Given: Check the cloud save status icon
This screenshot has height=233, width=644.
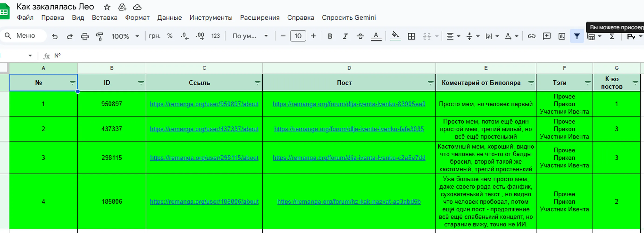Looking at the screenshot, I should click(x=137, y=7).
